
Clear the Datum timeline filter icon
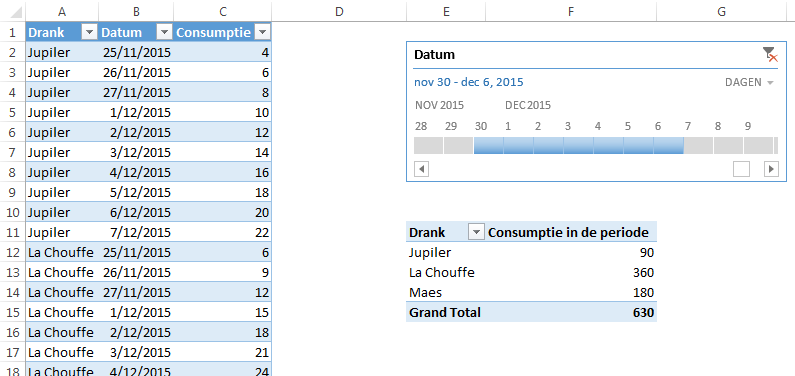point(770,54)
